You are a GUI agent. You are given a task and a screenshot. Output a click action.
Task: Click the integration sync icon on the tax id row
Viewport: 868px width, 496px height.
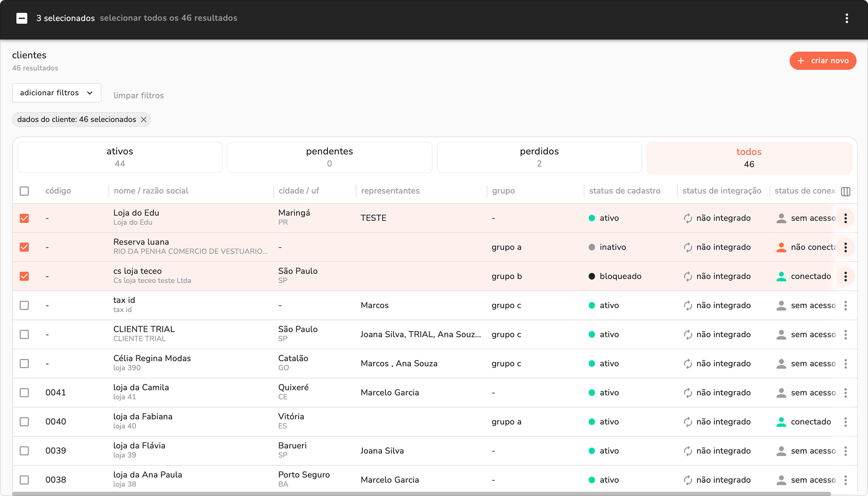tap(688, 305)
